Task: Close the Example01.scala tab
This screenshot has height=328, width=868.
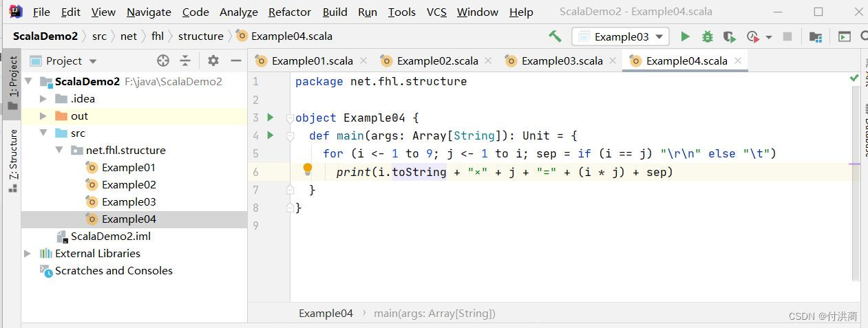Action: (x=364, y=61)
